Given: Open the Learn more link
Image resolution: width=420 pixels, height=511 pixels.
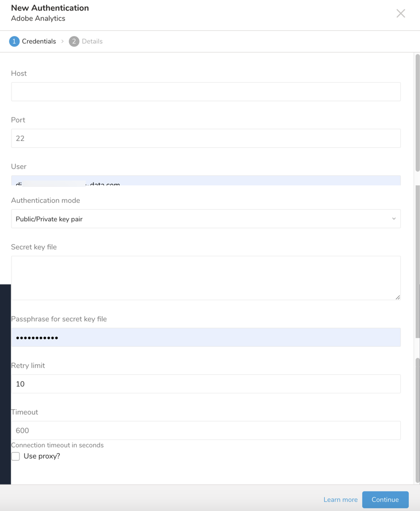Looking at the screenshot, I should click(x=340, y=499).
